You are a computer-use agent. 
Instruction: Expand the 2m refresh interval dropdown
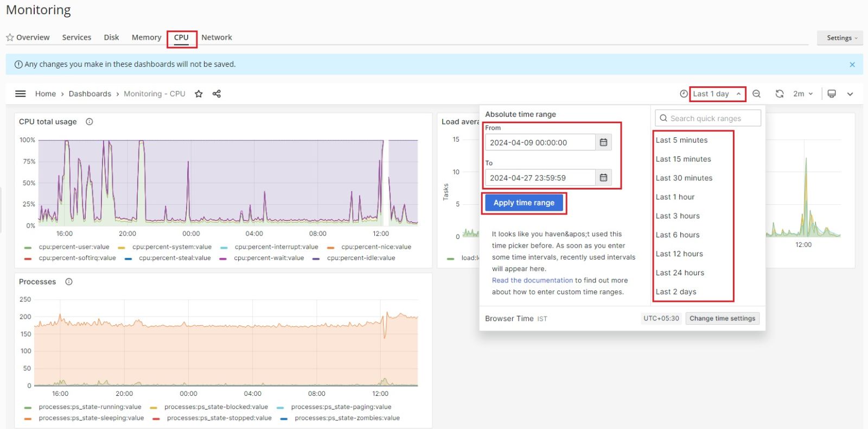803,94
